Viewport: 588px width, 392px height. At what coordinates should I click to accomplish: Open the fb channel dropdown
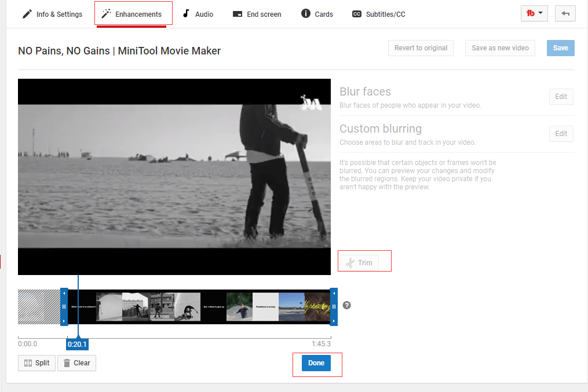click(x=534, y=13)
